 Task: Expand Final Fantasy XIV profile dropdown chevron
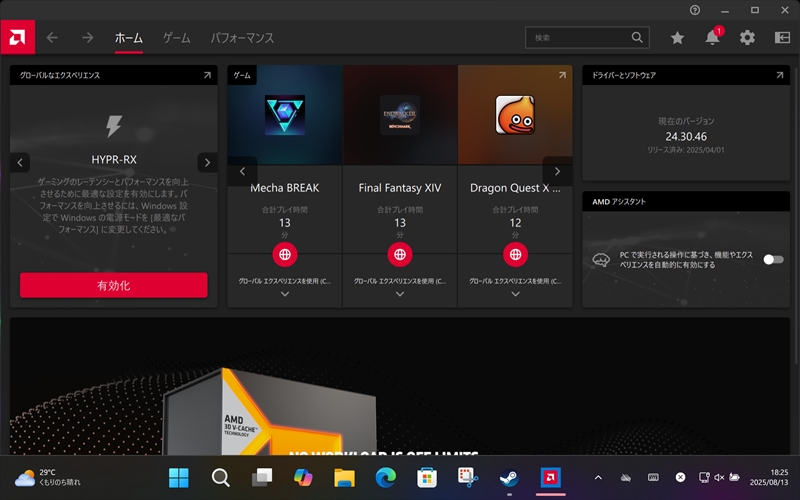[x=400, y=294]
